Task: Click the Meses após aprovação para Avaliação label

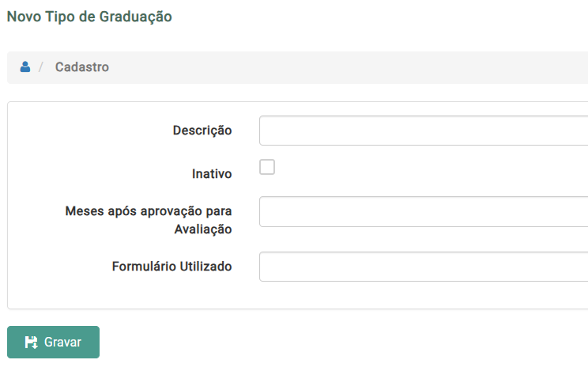Action: [x=149, y=220]
